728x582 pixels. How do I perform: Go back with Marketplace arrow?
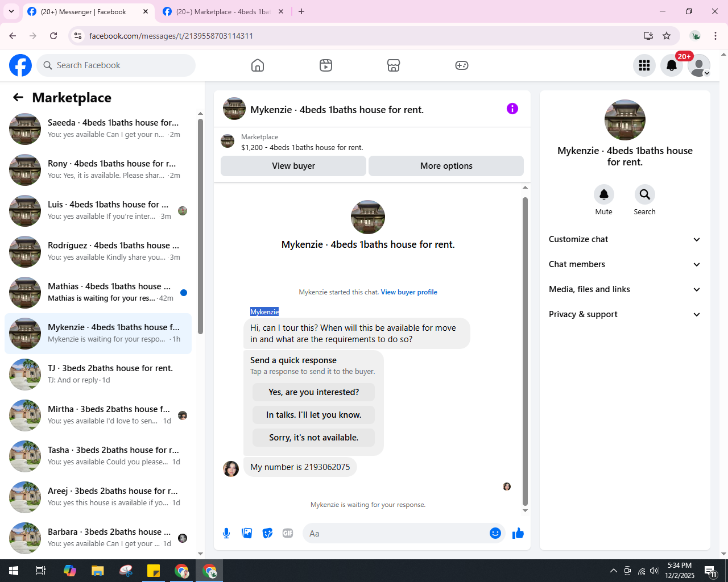coord(18,97)
